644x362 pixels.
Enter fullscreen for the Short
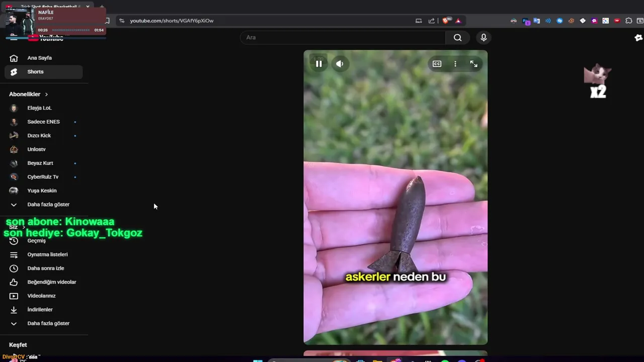tap(474, 64)
